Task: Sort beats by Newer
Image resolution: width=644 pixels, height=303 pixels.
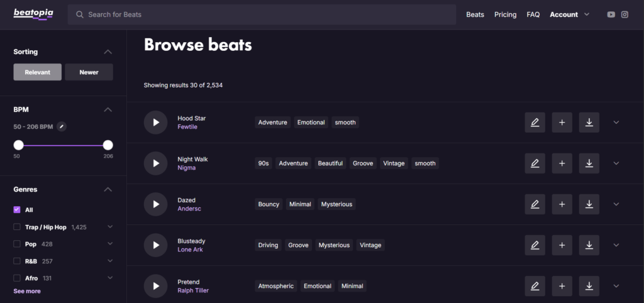Action: click(x=89, y=72)
